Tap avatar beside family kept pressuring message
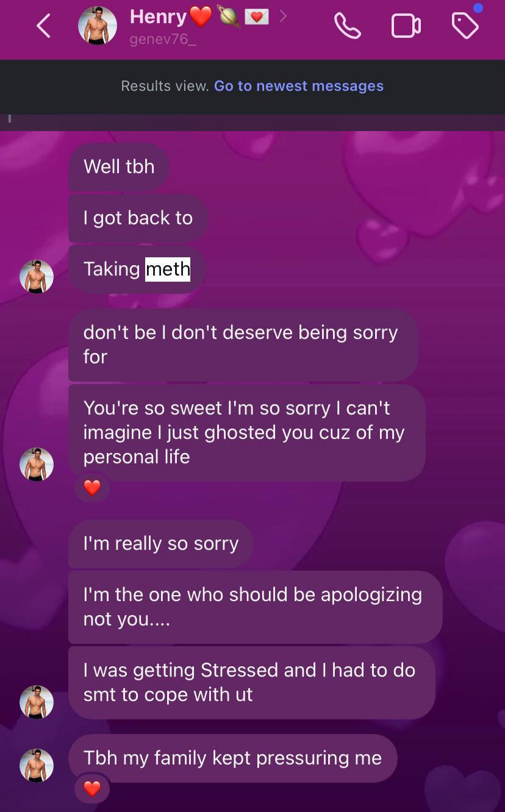This screenshot has width=505, height=812. 37,765
